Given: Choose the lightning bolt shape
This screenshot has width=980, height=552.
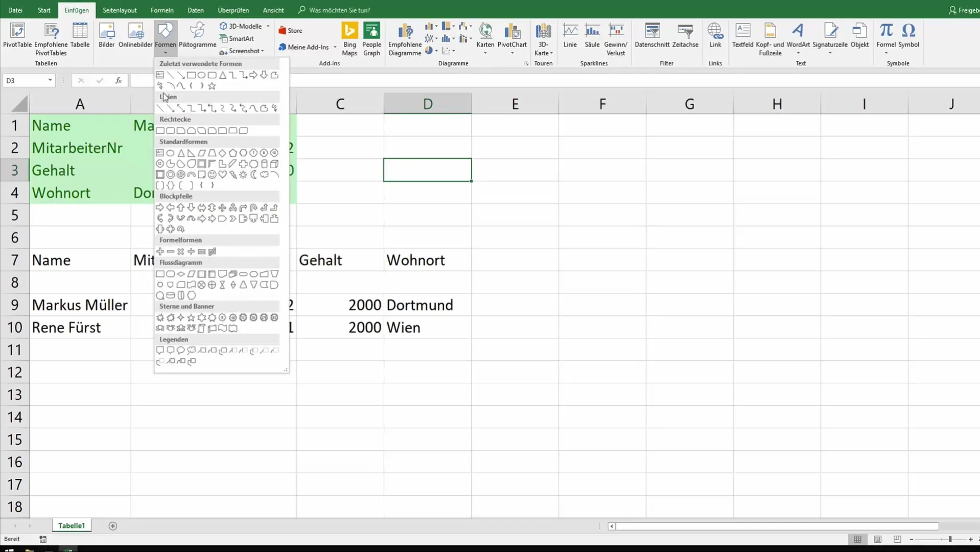Looking at the screenshot, I should coord(233,175).
